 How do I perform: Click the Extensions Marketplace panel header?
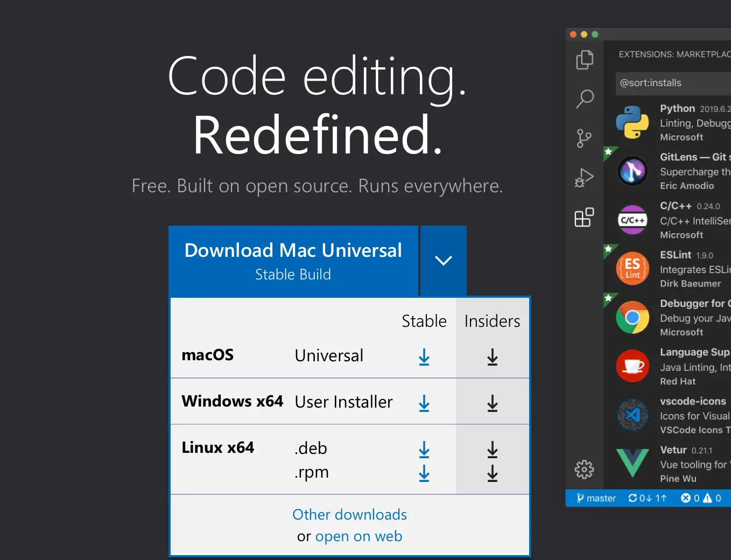(x=675, y=54)
